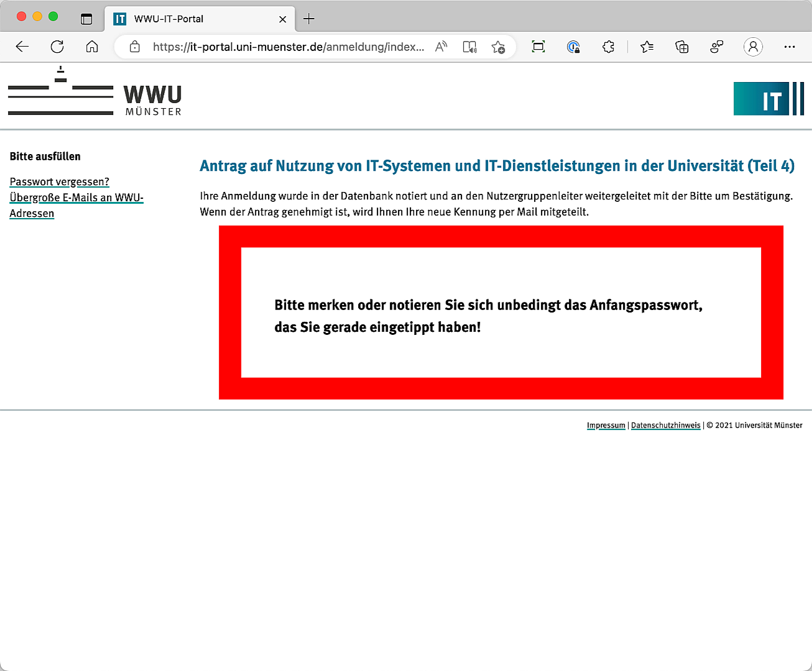Open Immersive Reader from address bar
This screenshot has width=812, height=671.
[x=469, y=47]
